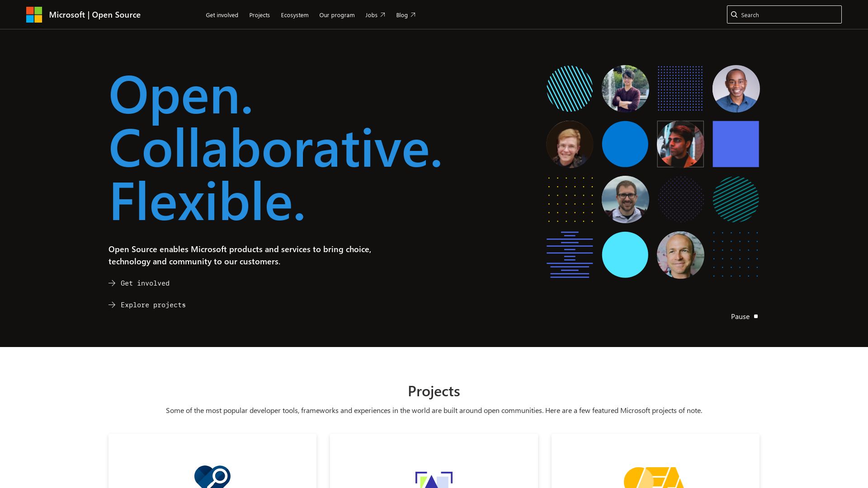Click the Explore projects text link
This screenshot has width=868, height=488.
pyautogui.click(x=153, y=305)
